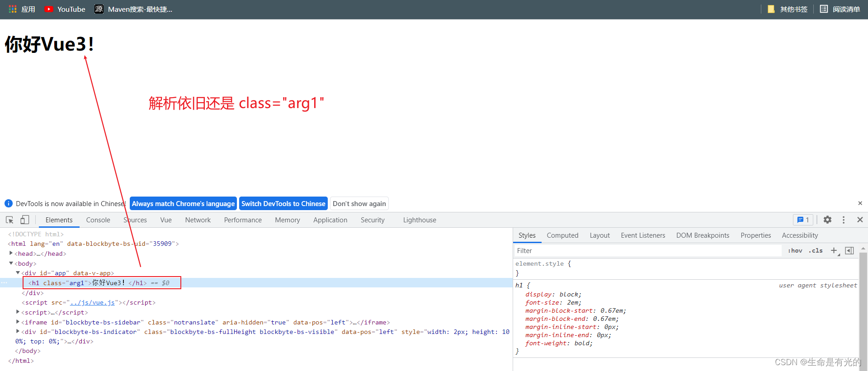Switch to the Vue devtools tab

coord(166,220)
